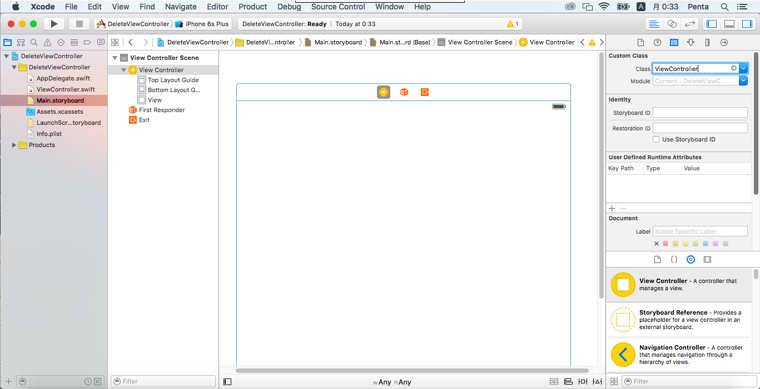Show the Debug navigator

pos(74,42)
